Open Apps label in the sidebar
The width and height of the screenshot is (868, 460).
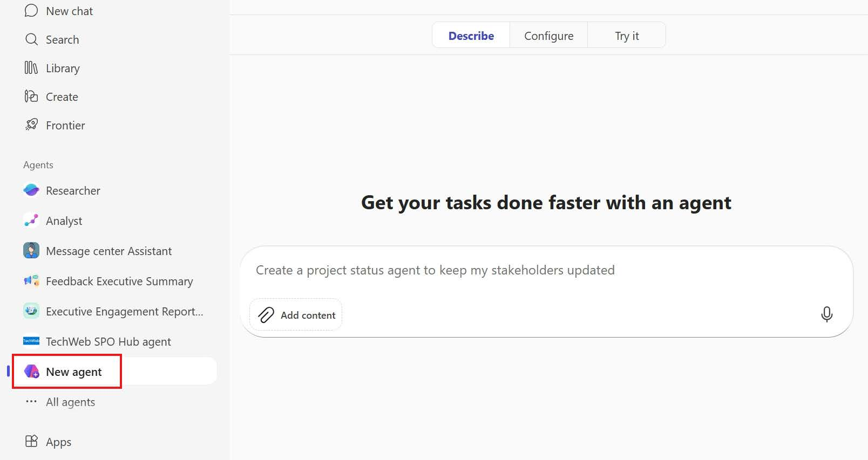click(x=58, y=442)
